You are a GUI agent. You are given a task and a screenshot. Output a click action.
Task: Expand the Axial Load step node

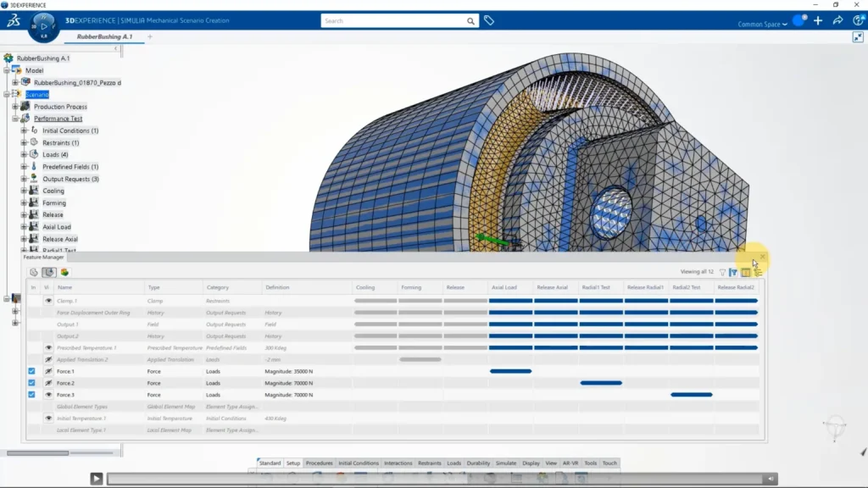coord(24,227)
